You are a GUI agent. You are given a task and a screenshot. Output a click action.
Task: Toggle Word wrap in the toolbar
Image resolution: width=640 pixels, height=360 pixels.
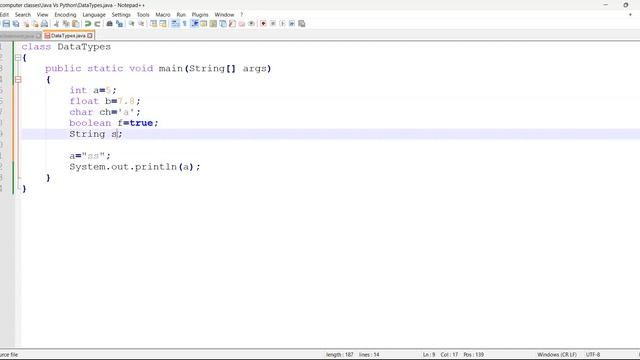175,24
